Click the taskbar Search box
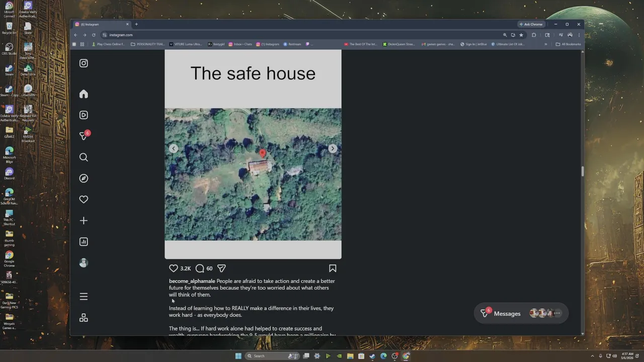The image size is (644, 362). pyautogui.click(x=272, y=356)
